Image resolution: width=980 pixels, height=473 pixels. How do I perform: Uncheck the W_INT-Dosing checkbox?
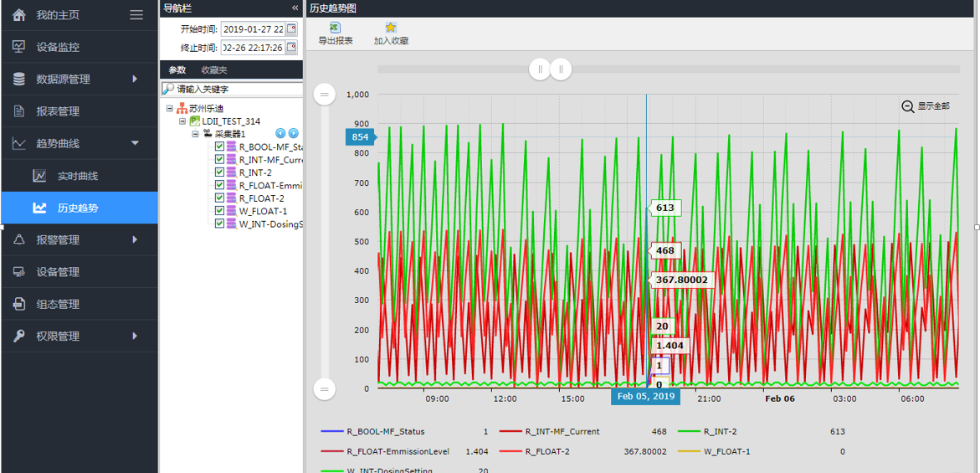click(219, 223)
